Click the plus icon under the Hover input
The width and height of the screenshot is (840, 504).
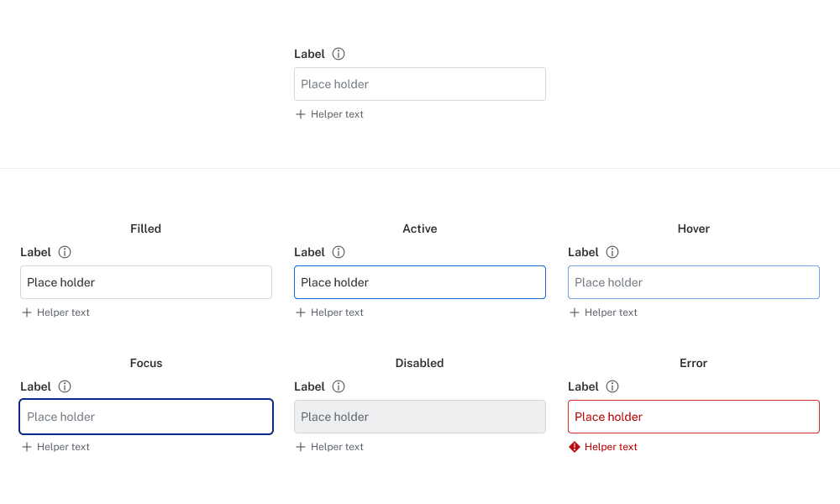(575, 312)
